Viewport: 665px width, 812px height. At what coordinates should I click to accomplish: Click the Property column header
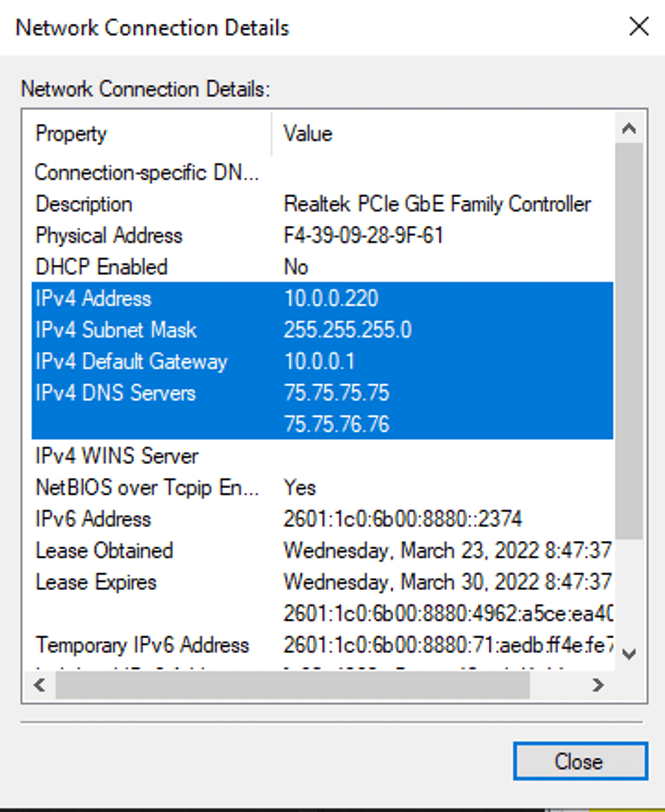[71, 134]
